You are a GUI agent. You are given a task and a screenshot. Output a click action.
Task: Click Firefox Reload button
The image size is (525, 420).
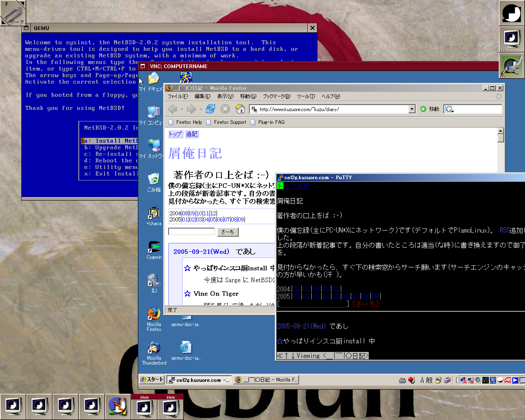[210, 109]
